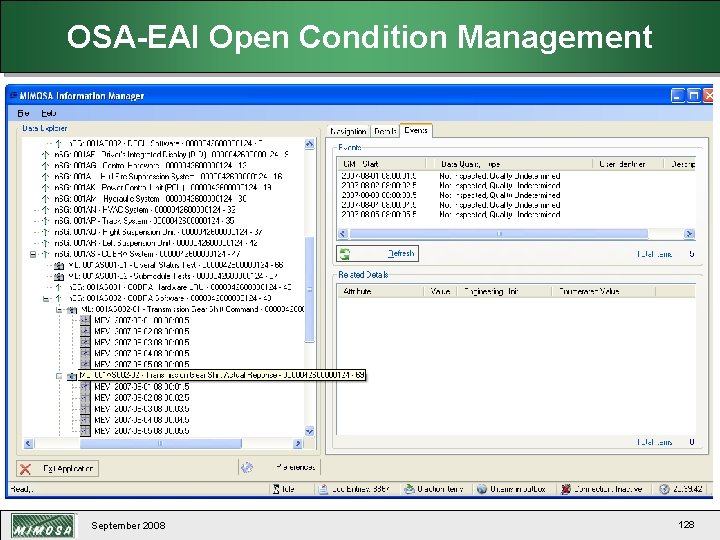Collapse the Transmission Gear Shift Command node
The height and width of the screenshot is (540, 720).
[59, 310]
